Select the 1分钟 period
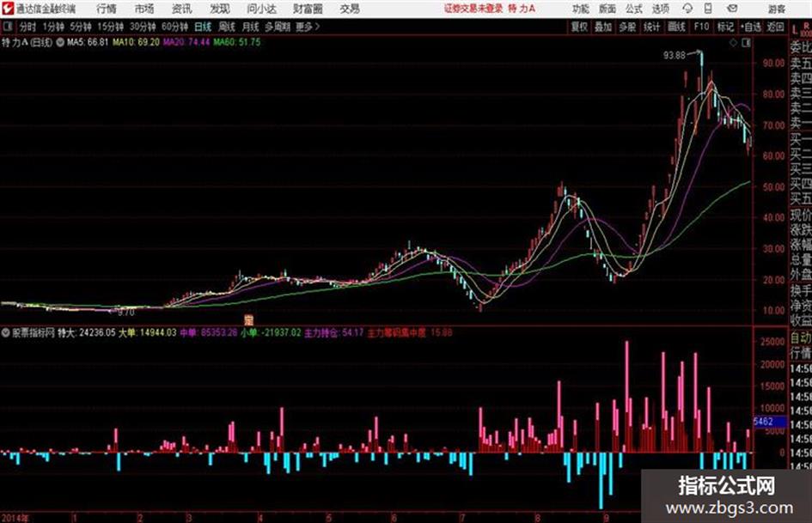The height and width of the screenshot is (523, 812). 52,27
